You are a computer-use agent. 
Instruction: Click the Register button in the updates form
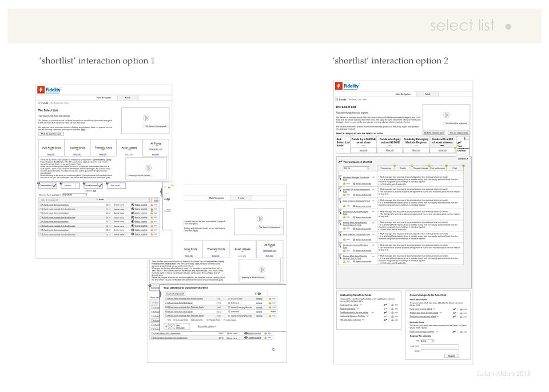click(452, 356)
